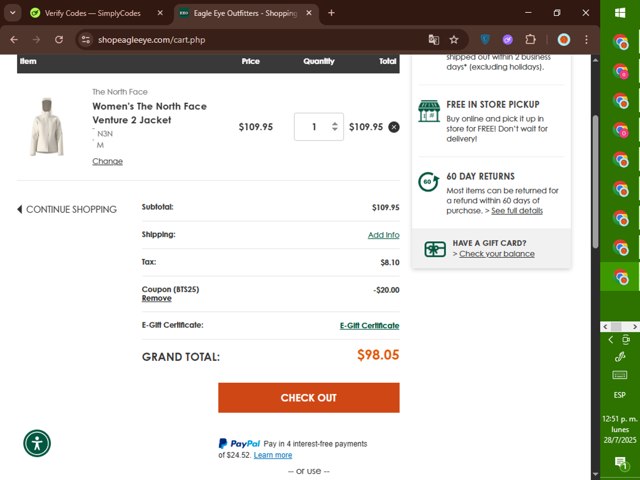Open site information icon in address bar
Viewport: 640px width, 480px height.
coord(86,40)
